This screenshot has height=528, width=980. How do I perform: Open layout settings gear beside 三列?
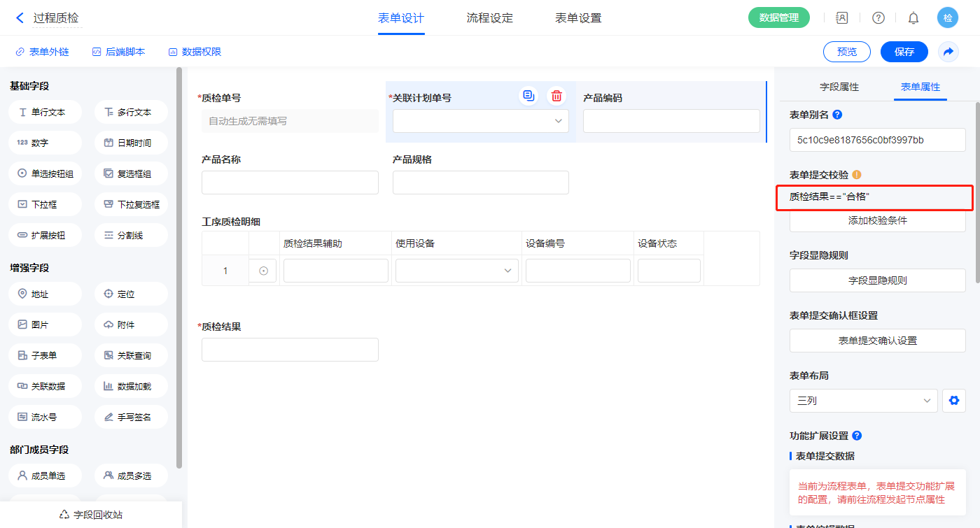(x=953, y=401)
